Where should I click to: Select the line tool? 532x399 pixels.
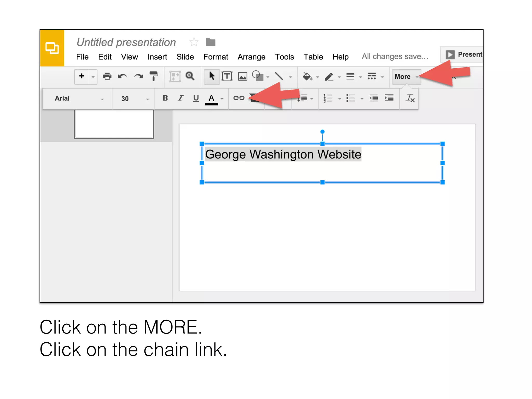coord(279,76)
